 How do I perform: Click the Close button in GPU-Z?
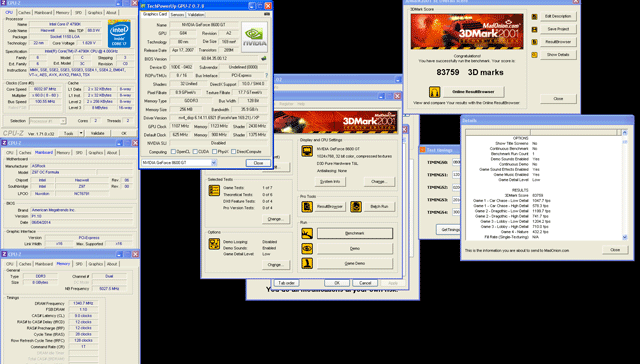[x=258, y=163]
